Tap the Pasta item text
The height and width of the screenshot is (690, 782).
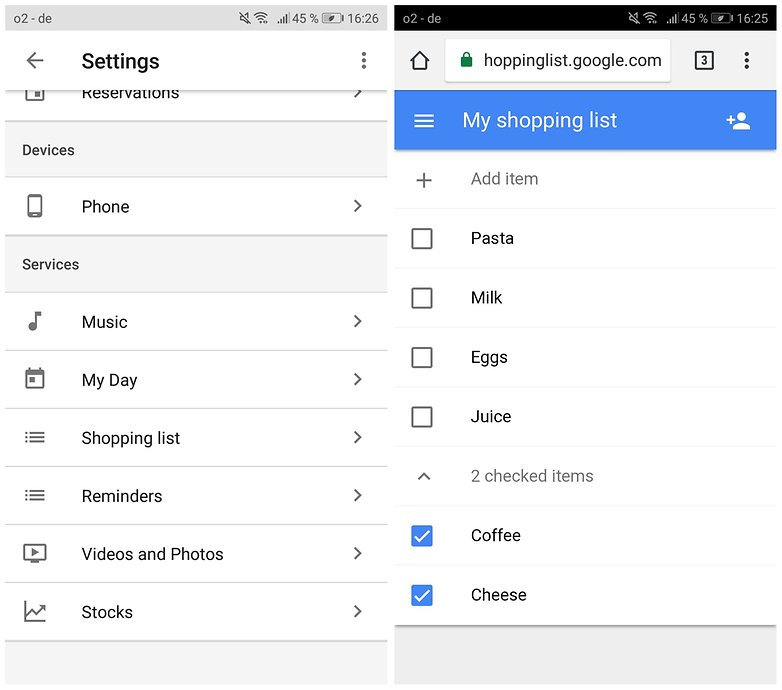[x=492, y=238]
